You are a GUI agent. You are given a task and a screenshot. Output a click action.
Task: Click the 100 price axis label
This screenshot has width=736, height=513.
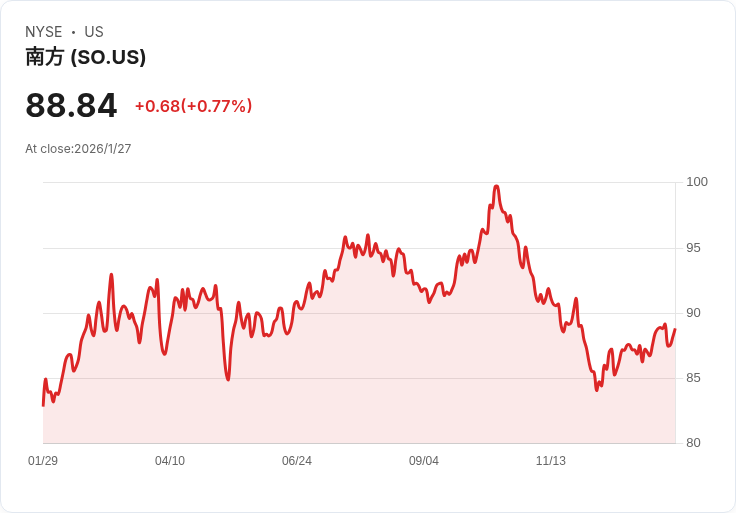697,182
